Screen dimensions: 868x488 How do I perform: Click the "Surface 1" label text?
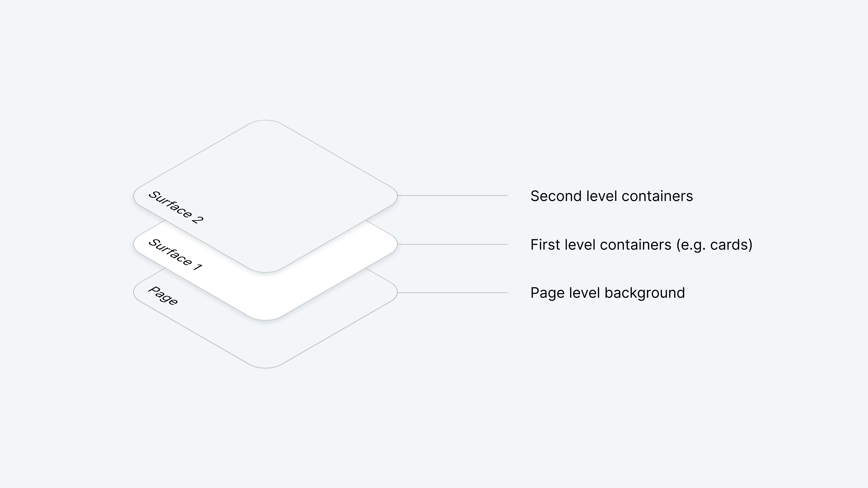pos(175,255)
